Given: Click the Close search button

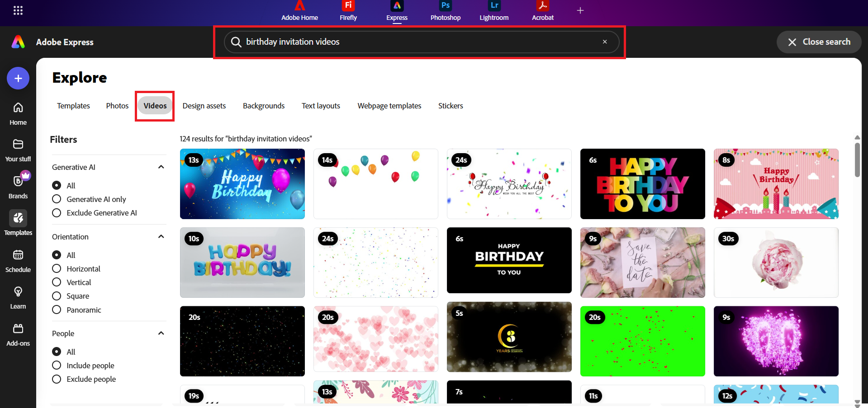Looking at the screenshot, I should click(819, 42).
